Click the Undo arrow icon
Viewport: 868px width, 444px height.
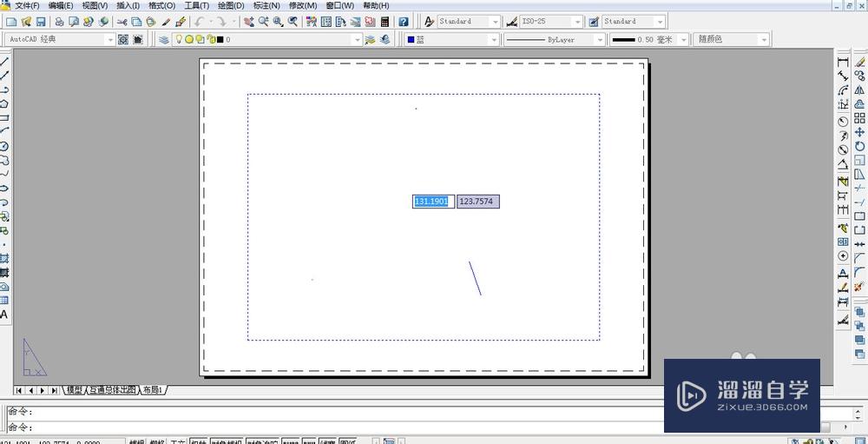pyautogui.click(x=200, y=22)
